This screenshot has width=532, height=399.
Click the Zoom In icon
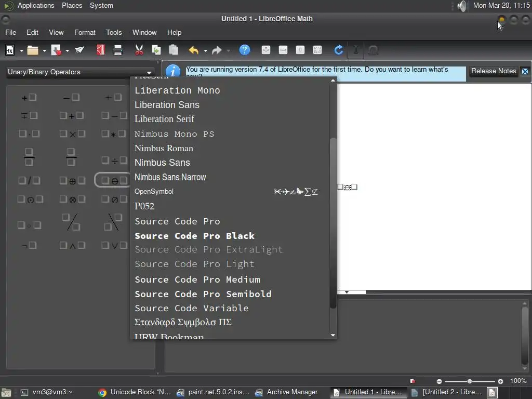pos(266,50)
